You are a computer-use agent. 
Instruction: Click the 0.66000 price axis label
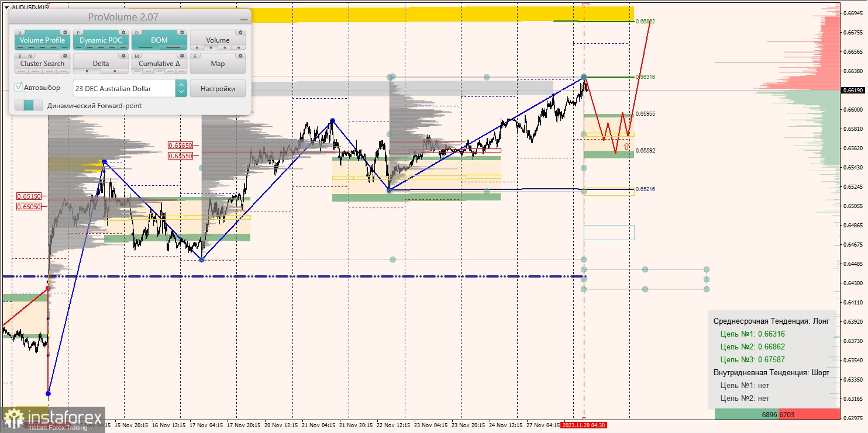click(x=852, y=110)
